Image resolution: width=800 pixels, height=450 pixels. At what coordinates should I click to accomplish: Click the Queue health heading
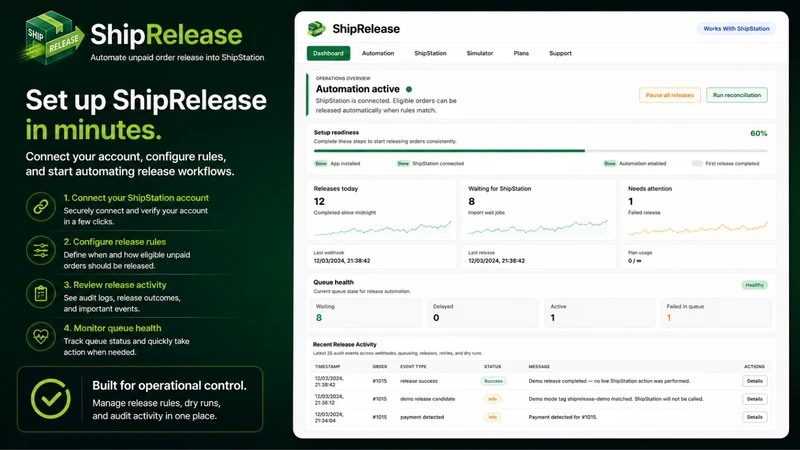click(x=334, y=282)
